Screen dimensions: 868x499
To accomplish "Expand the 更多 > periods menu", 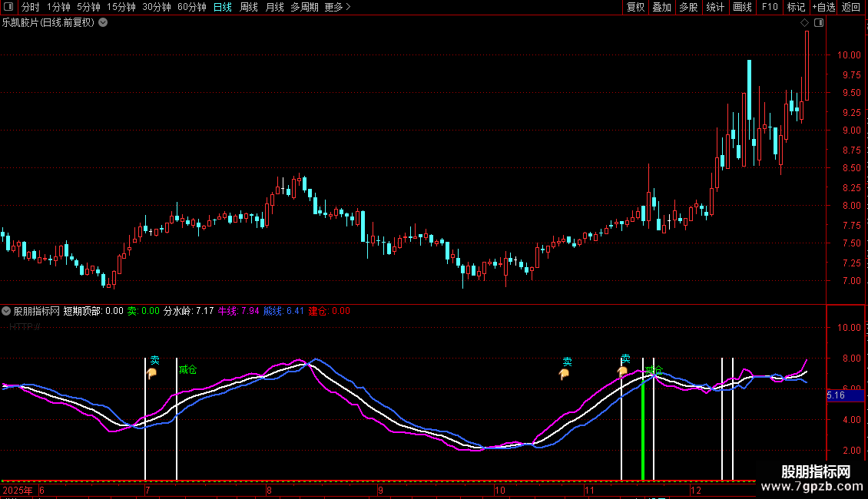I will (x=338, y=7).
